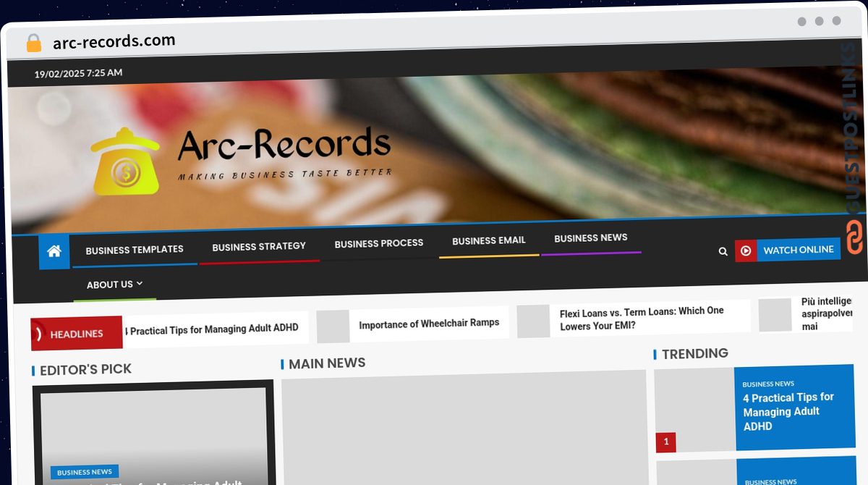Select BUSINESS STRATEGY from the navigation
This screenshot has width=868, height=485.
(258, 246)
